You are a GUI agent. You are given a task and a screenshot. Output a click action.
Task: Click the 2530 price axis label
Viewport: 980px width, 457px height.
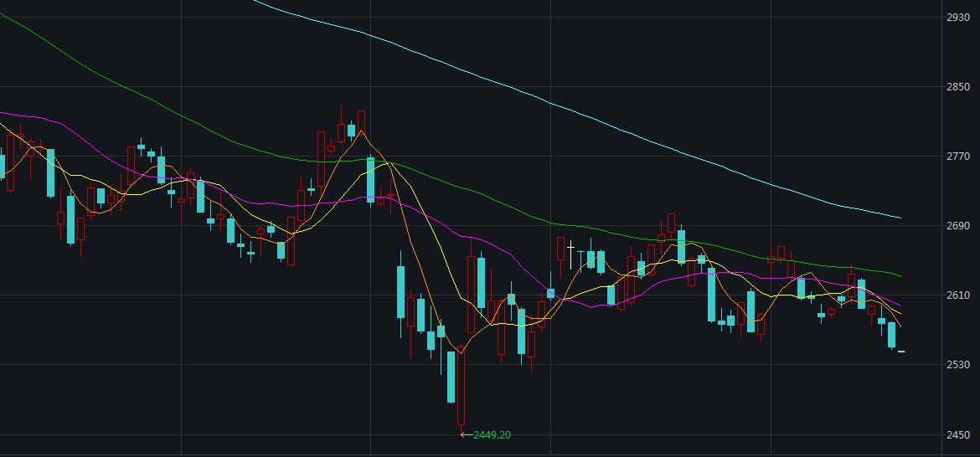(x=958, y=365)
